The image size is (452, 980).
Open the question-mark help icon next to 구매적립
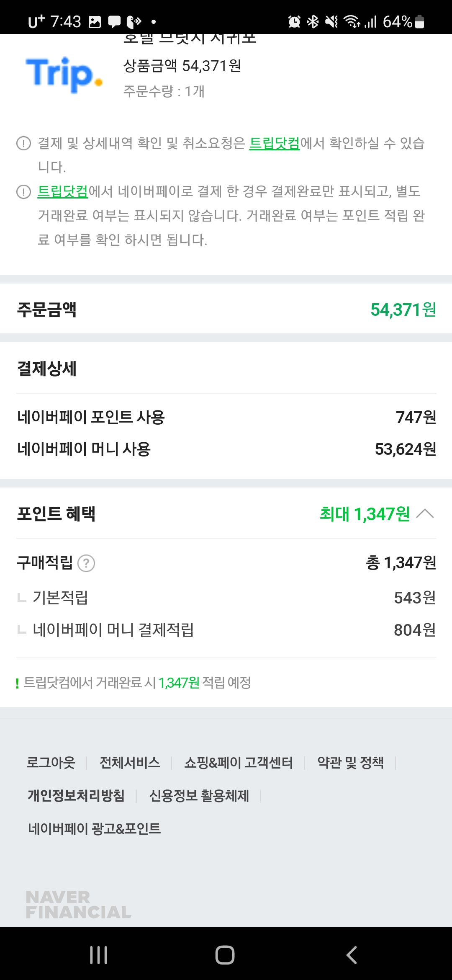pos(86,563)
